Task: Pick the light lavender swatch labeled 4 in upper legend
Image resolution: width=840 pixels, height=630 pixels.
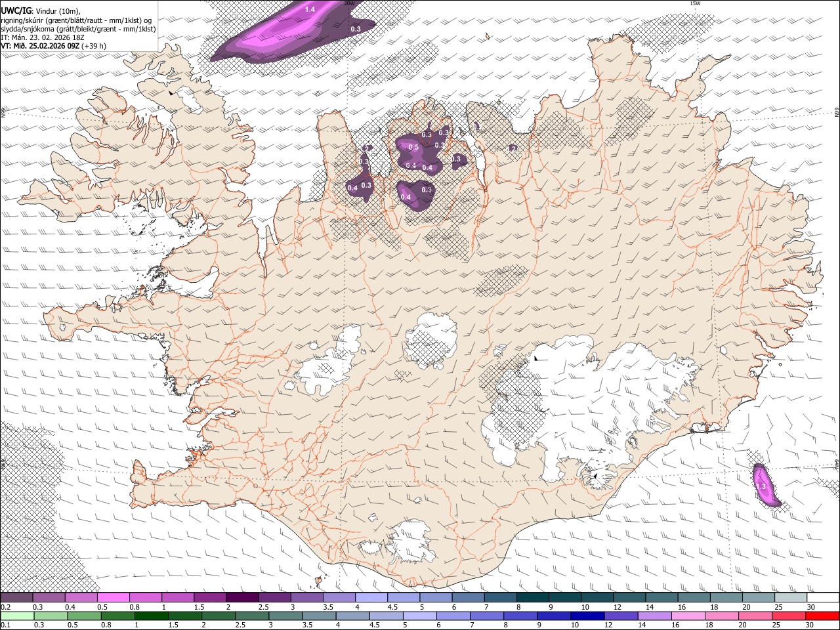Action: pyautogui.click(x=371, y=597)
